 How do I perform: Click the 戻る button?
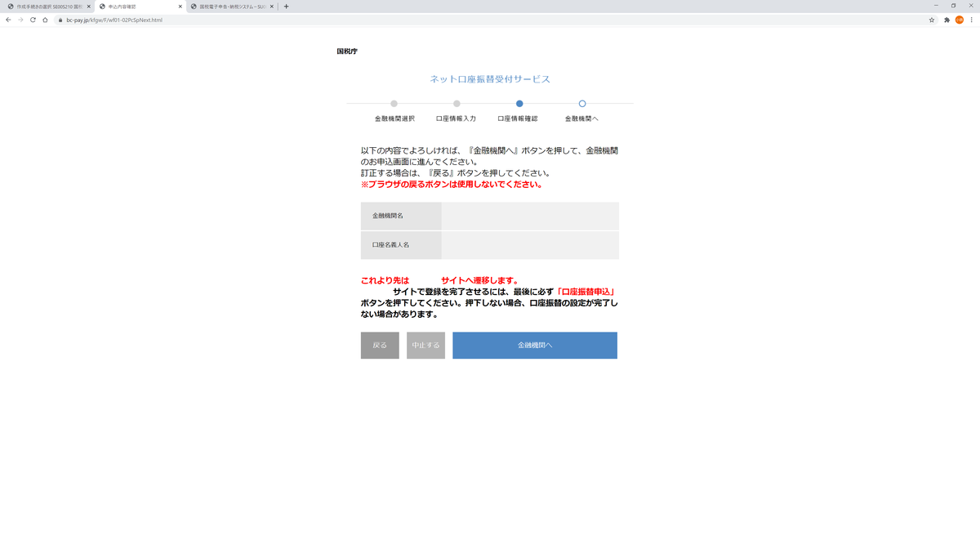tap(380, 346)
